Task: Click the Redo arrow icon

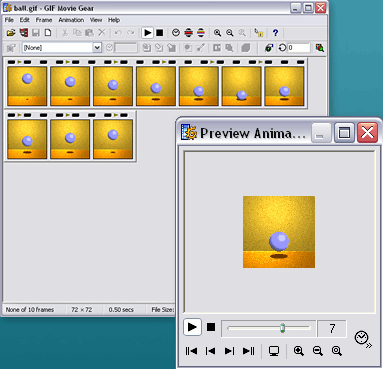Action: pyautogui.click(x=131, y=33)
